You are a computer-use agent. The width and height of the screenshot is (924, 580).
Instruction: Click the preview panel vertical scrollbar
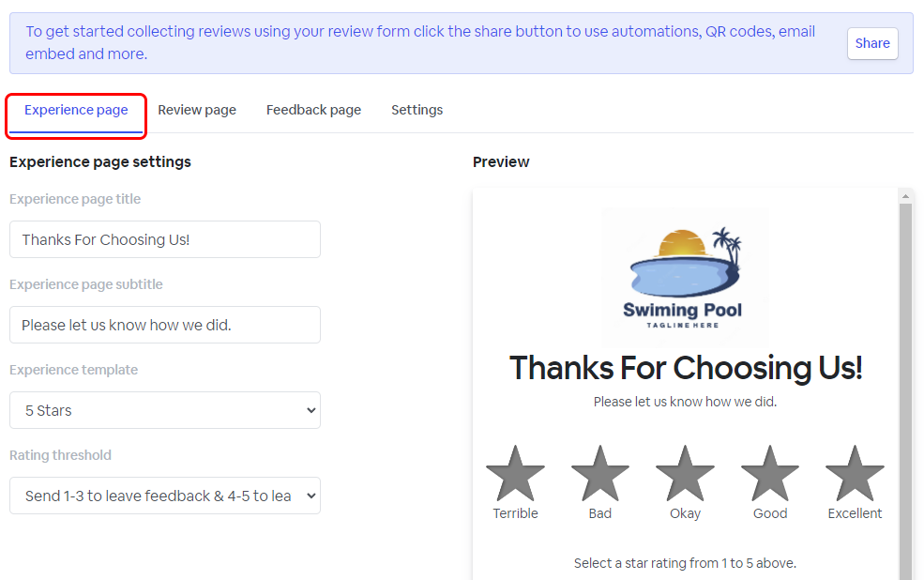[x=905, y=375]
